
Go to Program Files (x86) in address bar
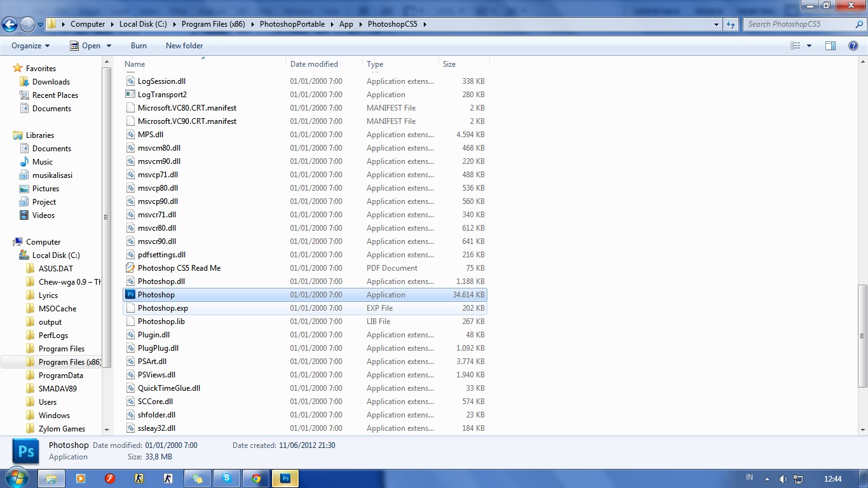pyautogui.click(x=213, y=24)
